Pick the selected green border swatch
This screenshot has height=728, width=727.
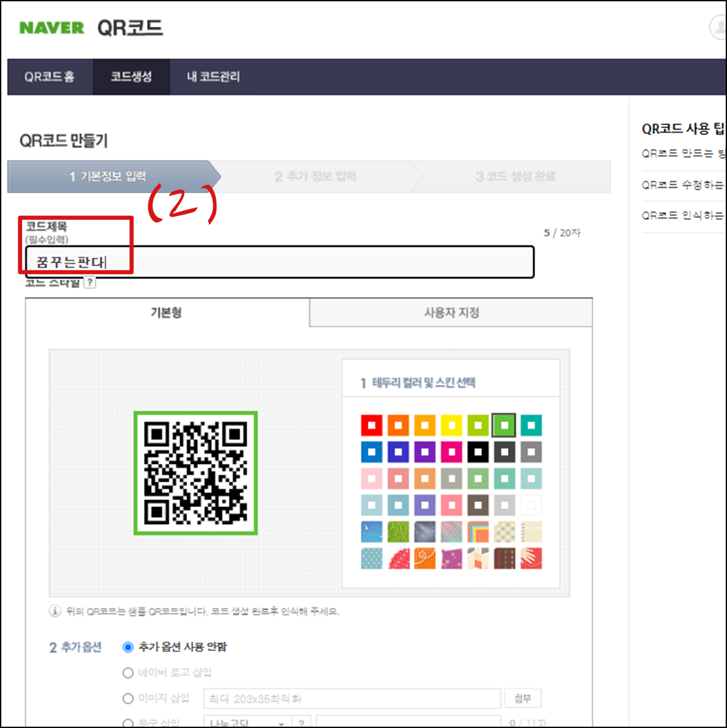[x=504, y=426]
